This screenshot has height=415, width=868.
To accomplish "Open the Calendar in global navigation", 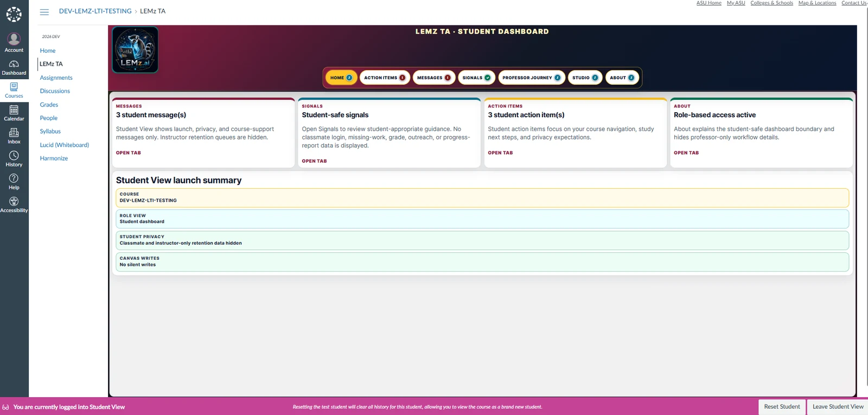I will 14,113.
